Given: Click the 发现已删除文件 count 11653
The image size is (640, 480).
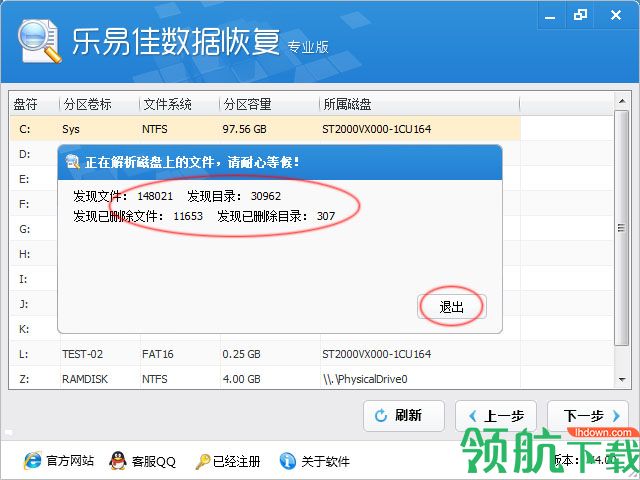Looking at the screenshot, I should click(x=188, y=216).
